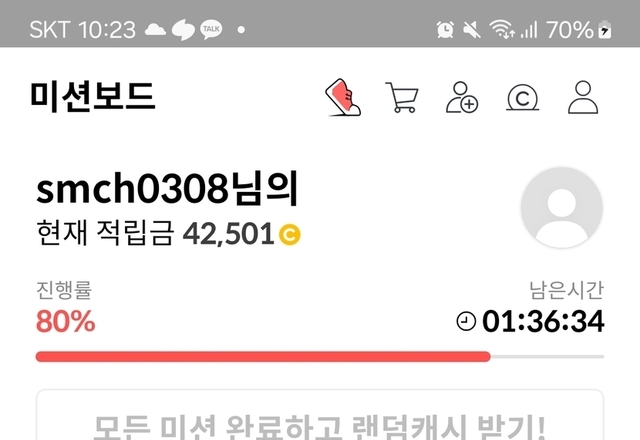Tap the clock icon beside remaining time
This screenshot has height=440, width=640.
466,321
